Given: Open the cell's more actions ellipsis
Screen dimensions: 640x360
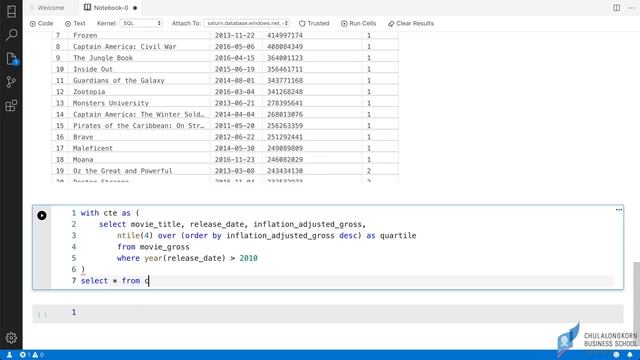Looking at the screenshot, I should (619, 210).
